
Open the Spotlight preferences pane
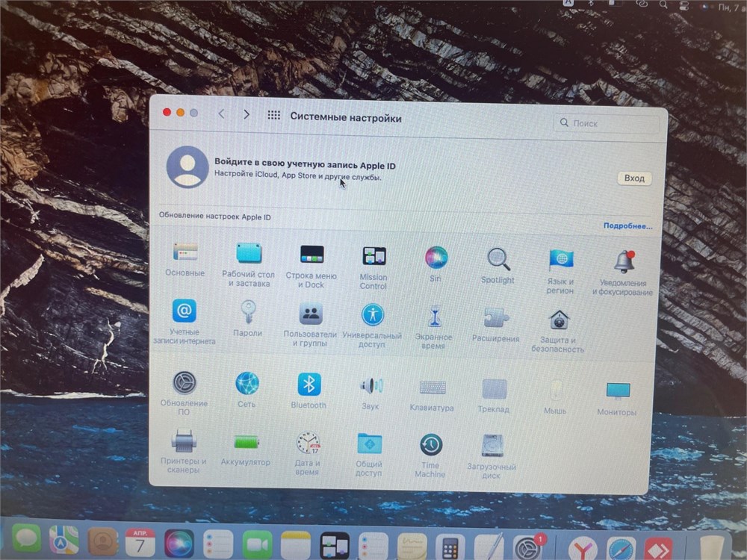[x=498, y=267]
